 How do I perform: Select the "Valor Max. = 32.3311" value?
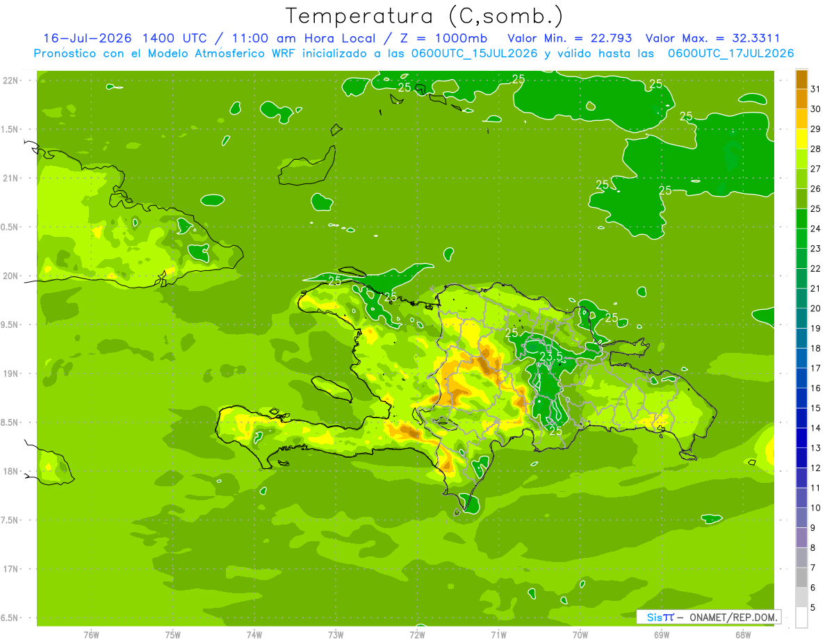pos(712,38)
